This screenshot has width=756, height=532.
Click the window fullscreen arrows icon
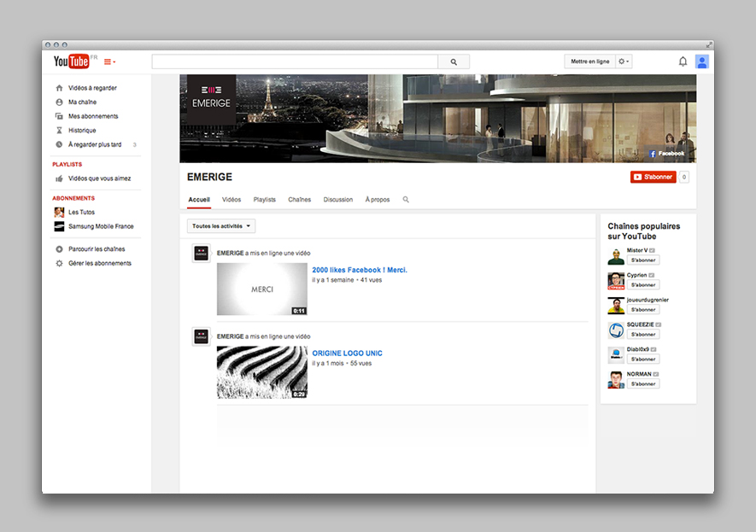click(x=709, y=44)
